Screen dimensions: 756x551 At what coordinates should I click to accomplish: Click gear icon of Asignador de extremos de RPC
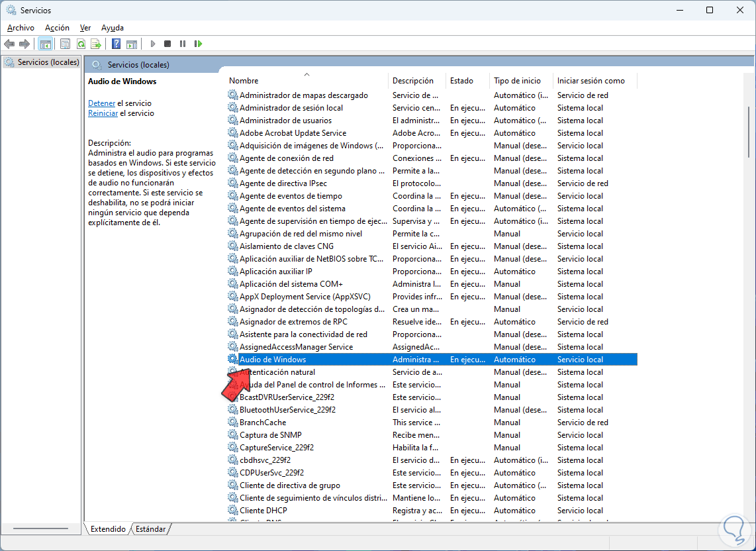click(x=233, y=321)
